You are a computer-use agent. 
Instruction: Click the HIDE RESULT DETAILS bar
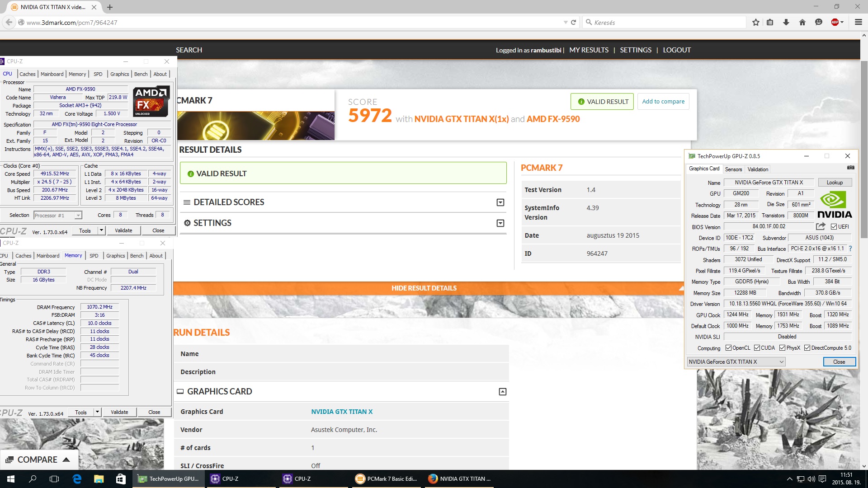tap(424, 288)
